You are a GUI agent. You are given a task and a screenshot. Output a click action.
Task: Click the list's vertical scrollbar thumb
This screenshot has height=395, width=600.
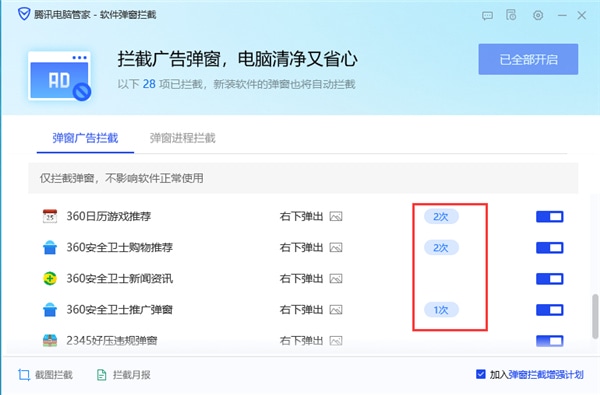pyautogui.click(x=595, y=317)
